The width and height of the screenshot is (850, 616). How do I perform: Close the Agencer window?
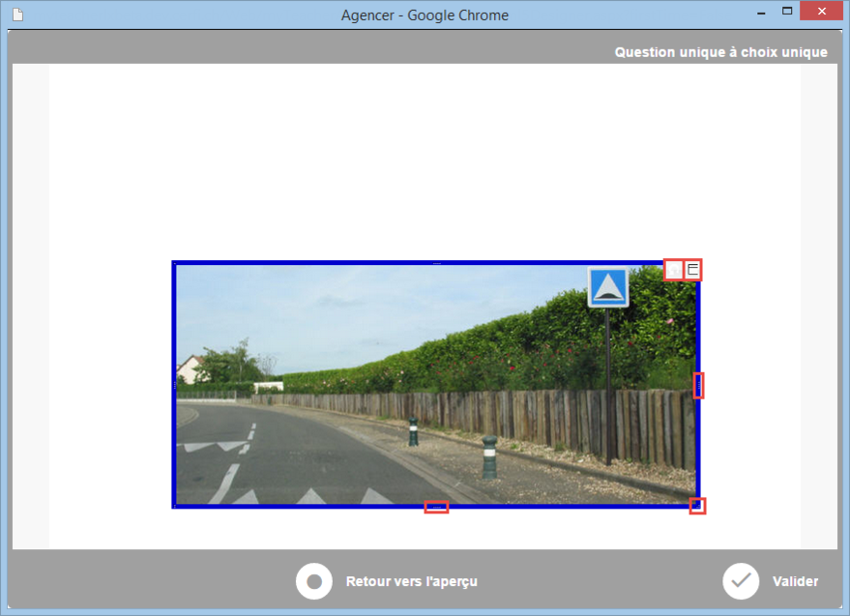click(821, 12)
